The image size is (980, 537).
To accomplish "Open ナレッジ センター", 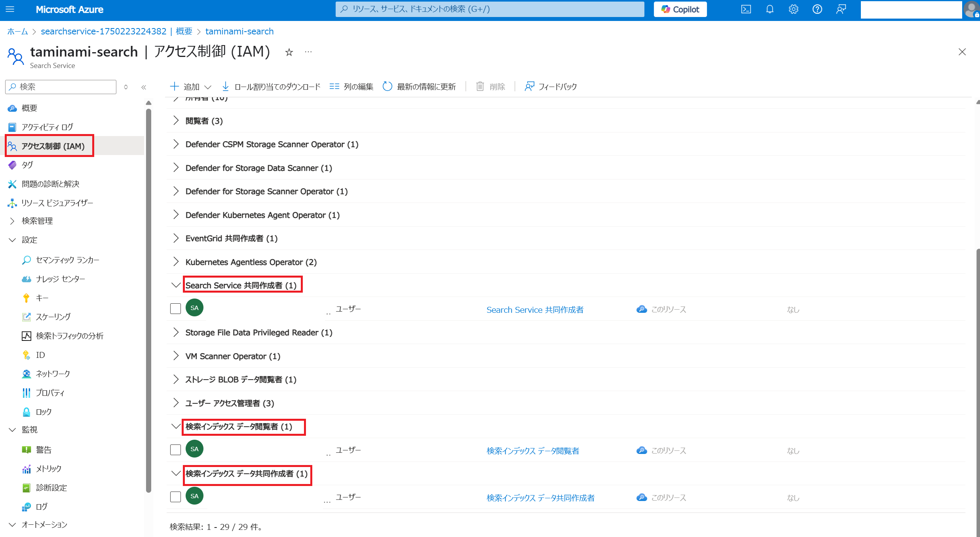I will [x=60, y=279].
